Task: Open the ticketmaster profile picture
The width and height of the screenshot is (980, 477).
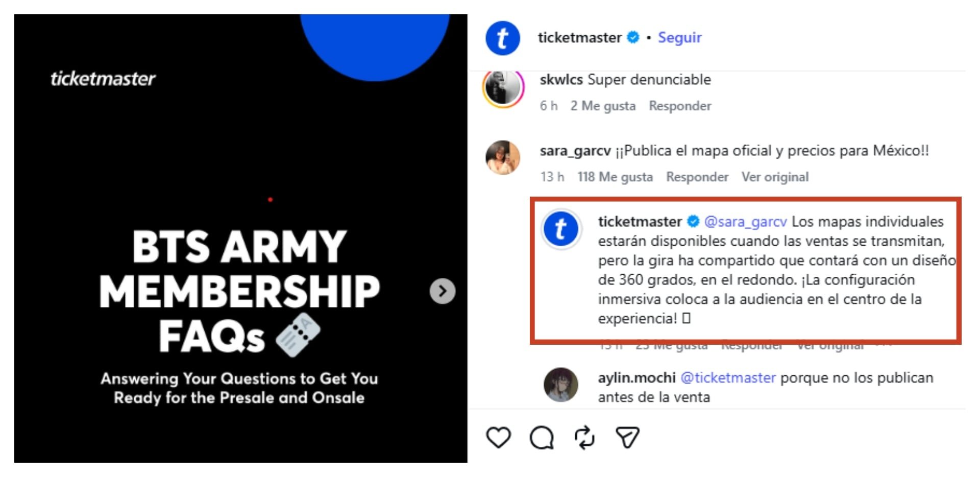Action: pyautogui.click(x=503, y=37)
